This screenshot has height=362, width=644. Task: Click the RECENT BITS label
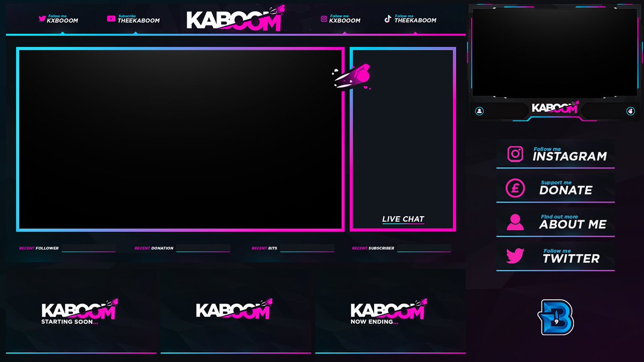265,248
